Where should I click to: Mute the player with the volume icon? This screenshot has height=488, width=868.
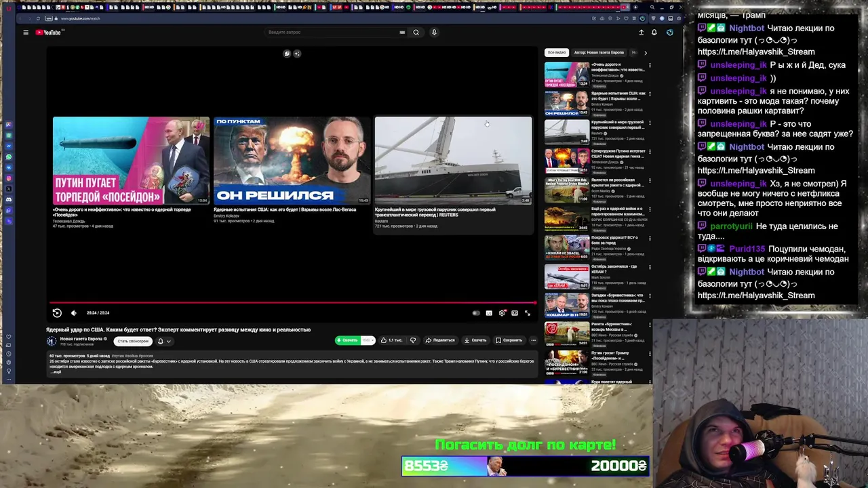(73, 313)
